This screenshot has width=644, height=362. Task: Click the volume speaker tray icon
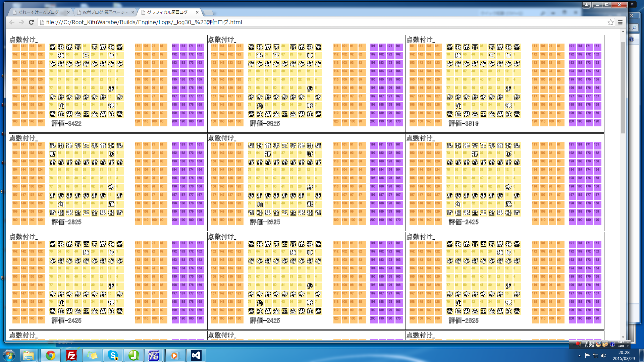[x=604, y=356]
